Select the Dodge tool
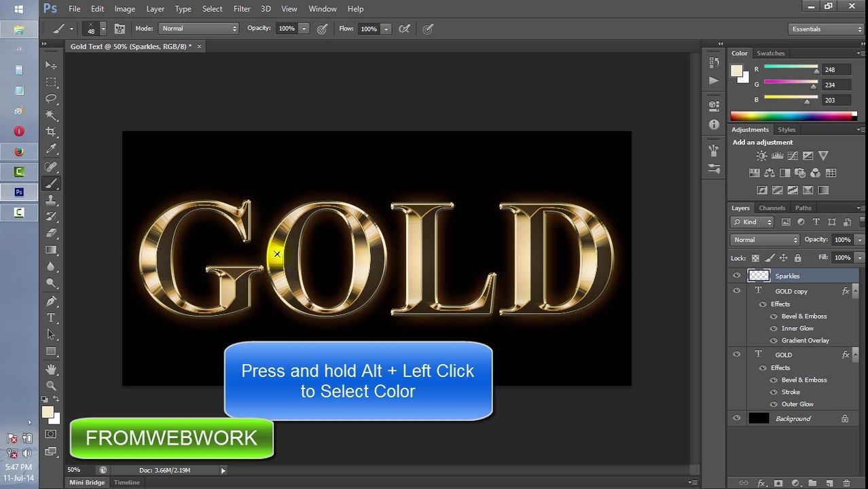This screenshot has height=489, width=868. point(51,283)
